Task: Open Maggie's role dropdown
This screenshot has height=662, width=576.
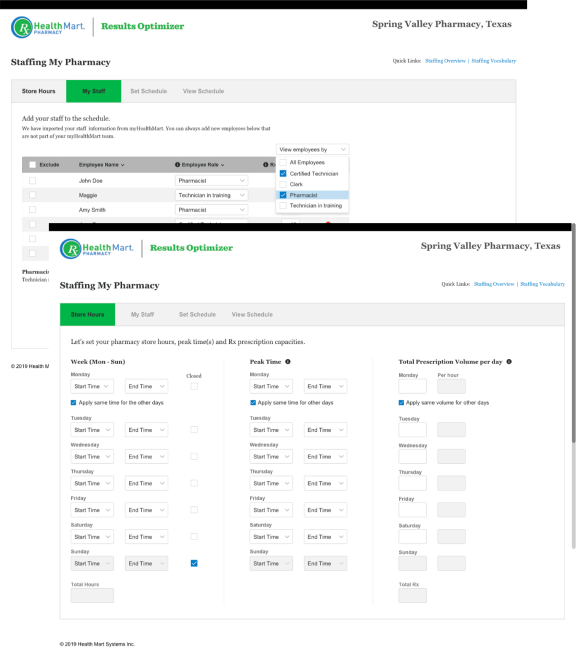Action: click(x=211, y=195)
